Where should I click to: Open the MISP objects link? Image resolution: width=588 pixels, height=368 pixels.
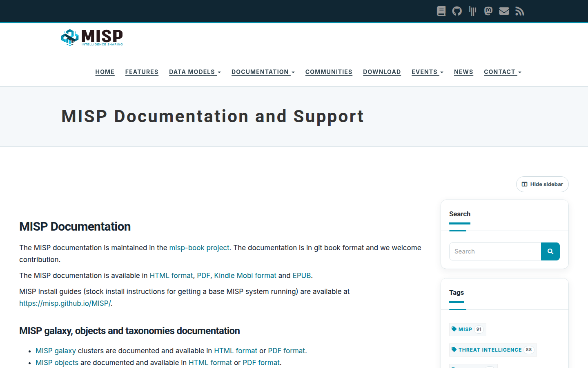57,363
